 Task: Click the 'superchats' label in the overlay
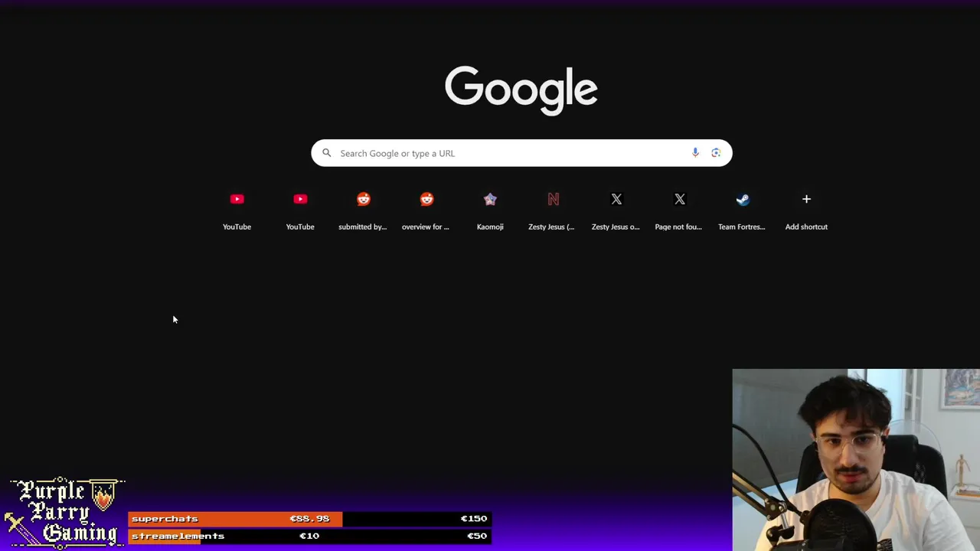[165, 519]
